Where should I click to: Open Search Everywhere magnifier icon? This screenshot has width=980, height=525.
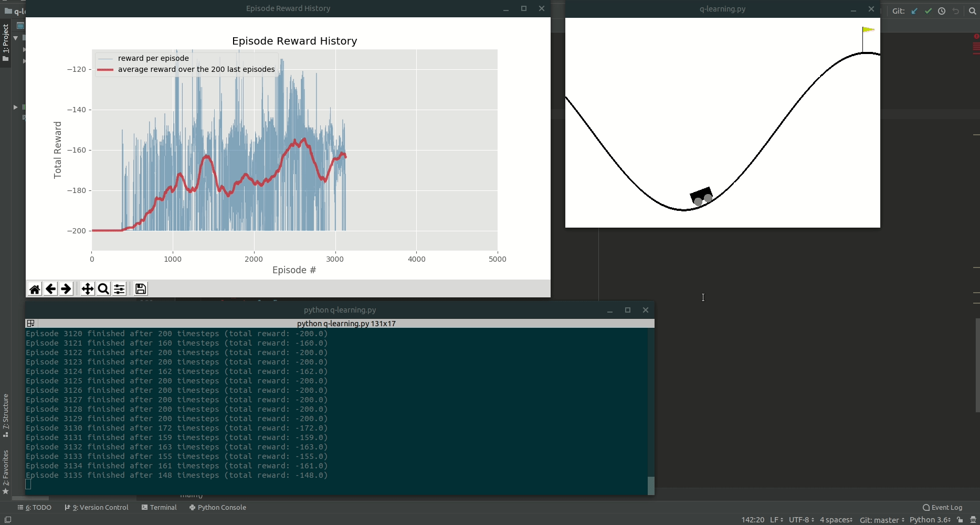[x=972, y=11]
